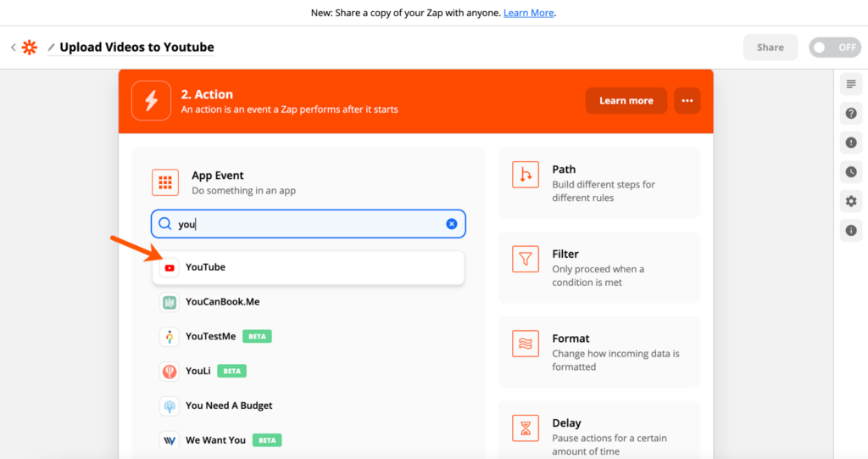Click the BETA badge next to We Want You
868x459 pixels.
(267, 440)
